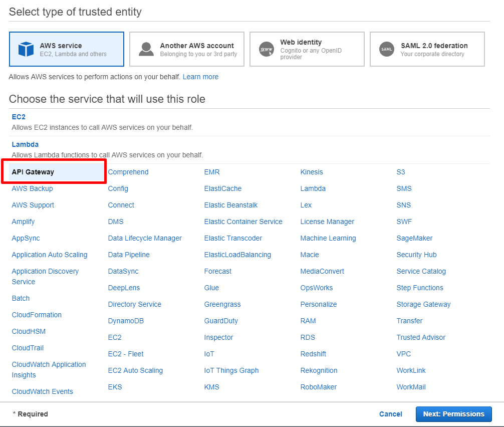Cancel role creation
The height and width of the screenshot is (427, 504).
click(391, 414)
